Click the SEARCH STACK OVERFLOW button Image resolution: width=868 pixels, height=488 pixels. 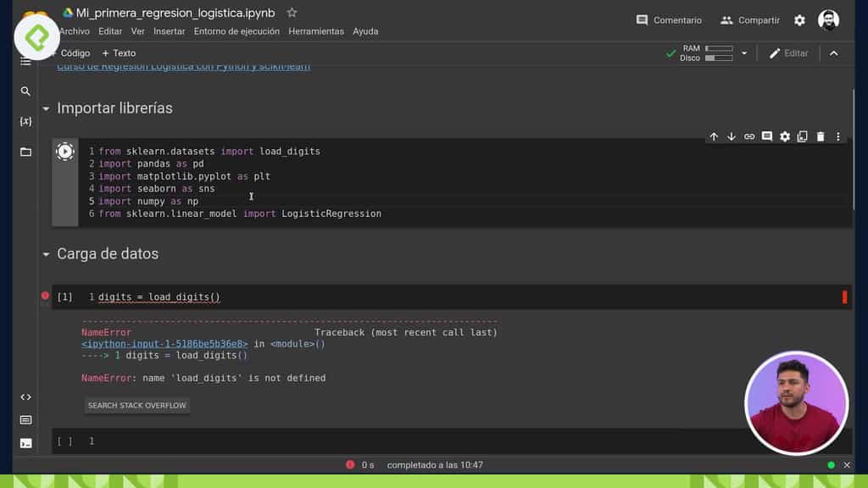[136, 406]
